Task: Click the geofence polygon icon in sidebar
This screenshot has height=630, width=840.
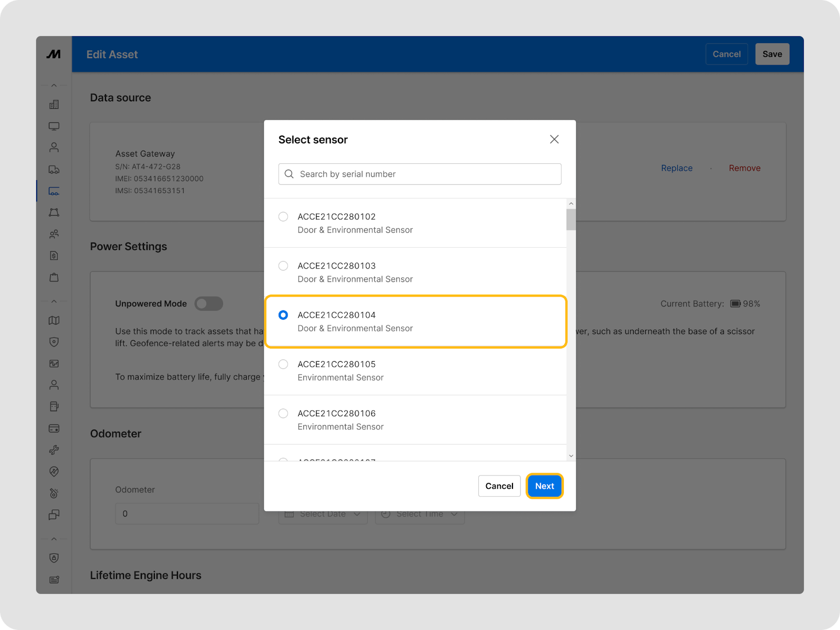Action: click(x=54, y=213)
